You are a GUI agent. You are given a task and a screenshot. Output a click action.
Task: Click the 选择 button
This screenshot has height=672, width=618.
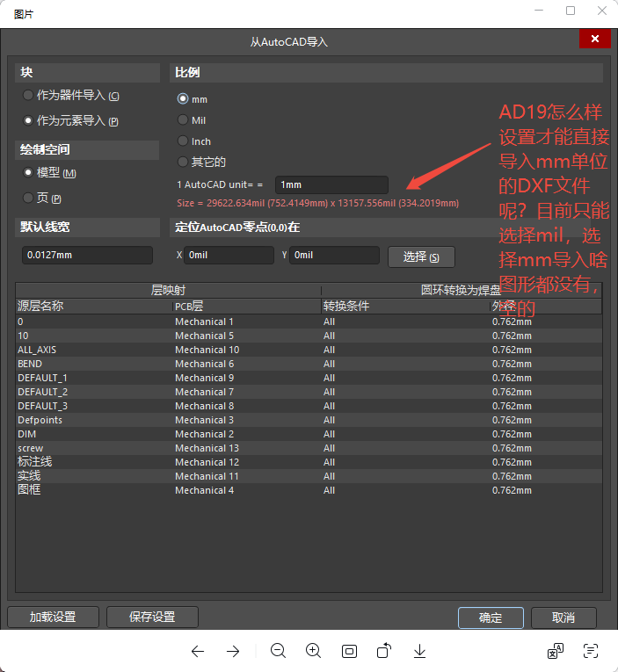(x=421, y=257)
